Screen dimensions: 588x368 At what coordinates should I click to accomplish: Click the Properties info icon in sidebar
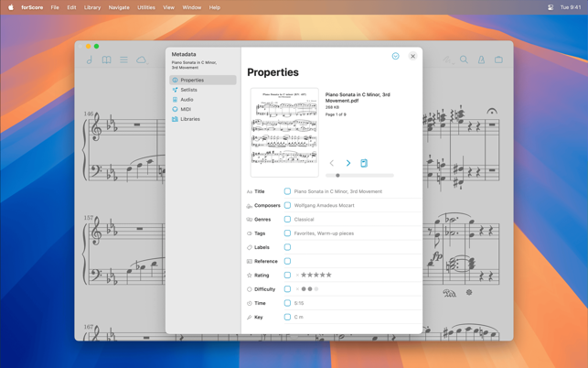[175, 80]
